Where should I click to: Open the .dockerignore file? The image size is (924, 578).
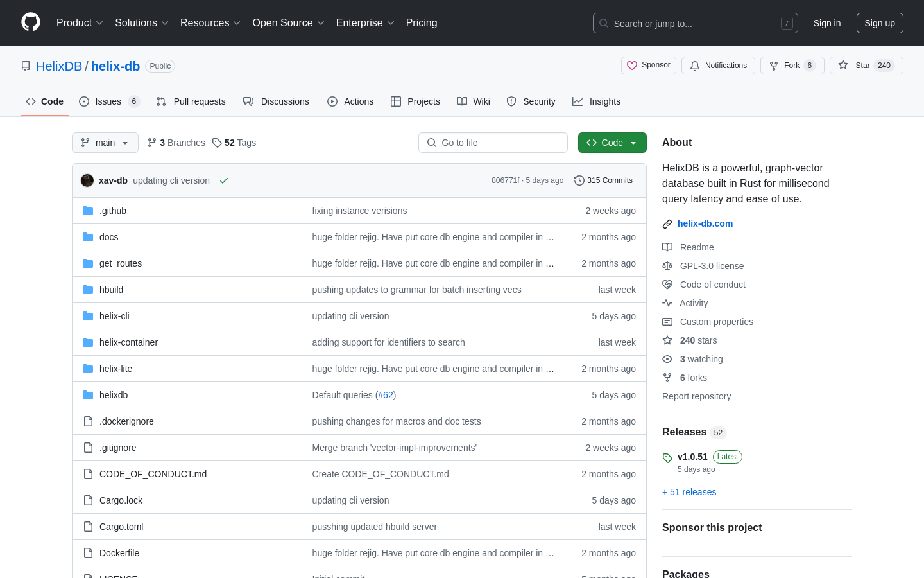126,421
